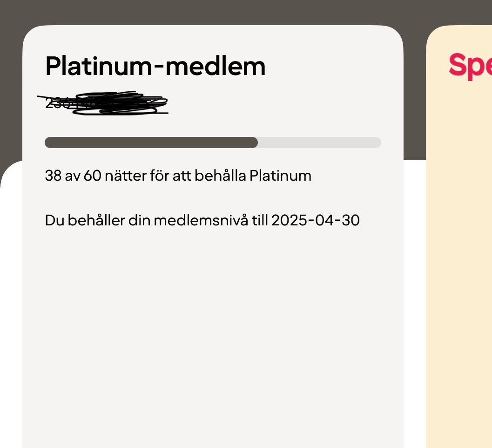
Task: Click the dark header background above the cards
Action: pyautogui.click(x=233, y=11)
